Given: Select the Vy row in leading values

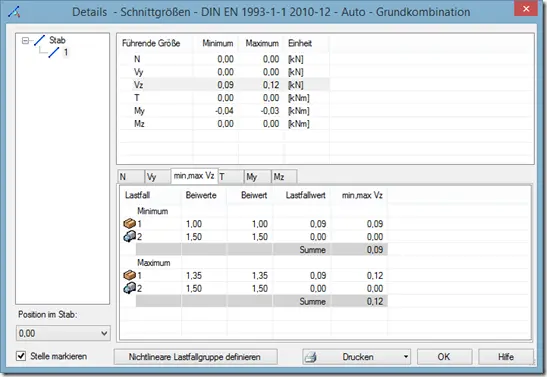Looking at the screenshot, I should pos(224,72).
